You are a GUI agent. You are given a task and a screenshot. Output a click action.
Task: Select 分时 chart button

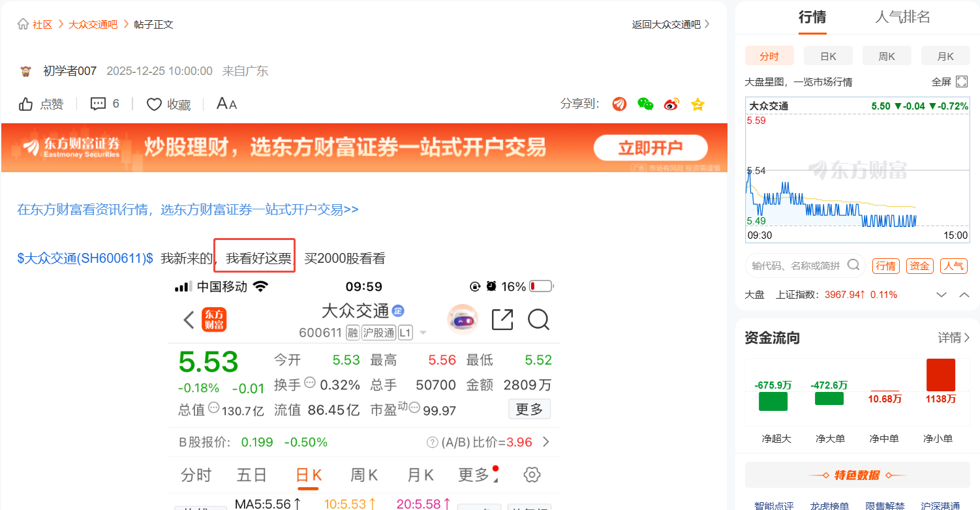click(x=769, y=56)
